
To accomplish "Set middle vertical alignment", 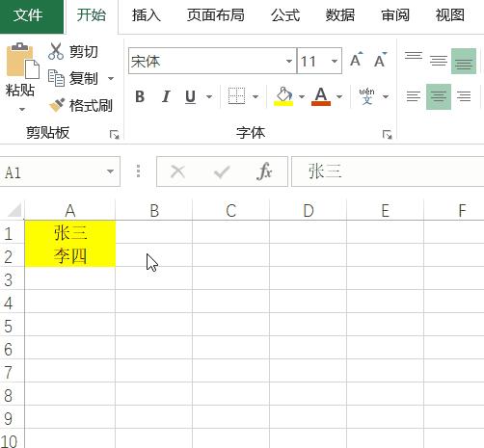I will pos(439,60).
